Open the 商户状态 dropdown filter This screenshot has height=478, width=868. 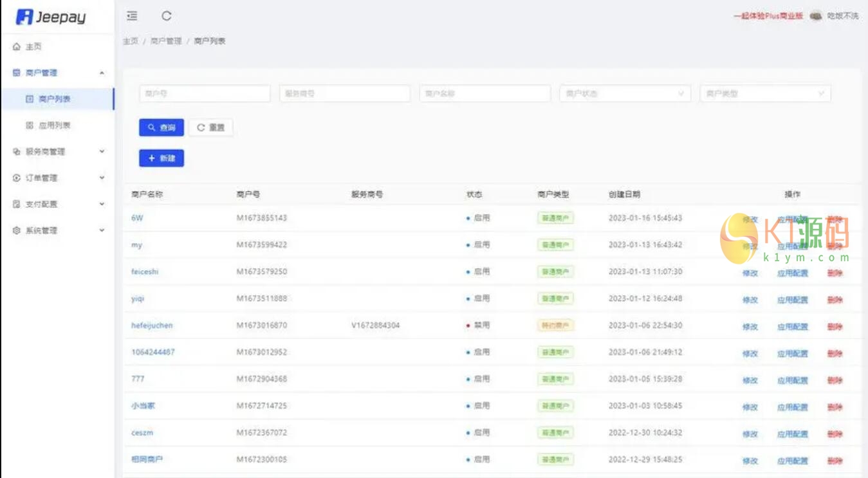(x=625, y=94)
